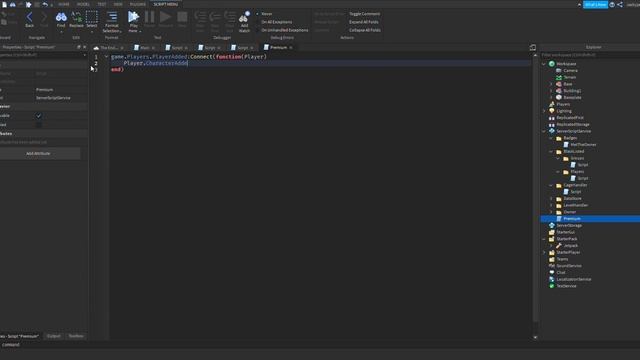The image size is (640, 360).
Task: Open the MODEL ribbon tab
Action: (83, 4)
